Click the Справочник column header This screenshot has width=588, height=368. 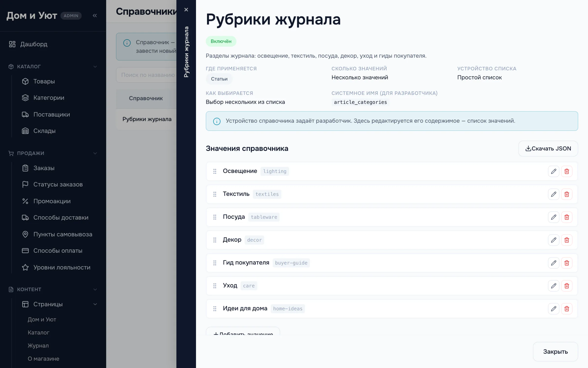point(146,98)
